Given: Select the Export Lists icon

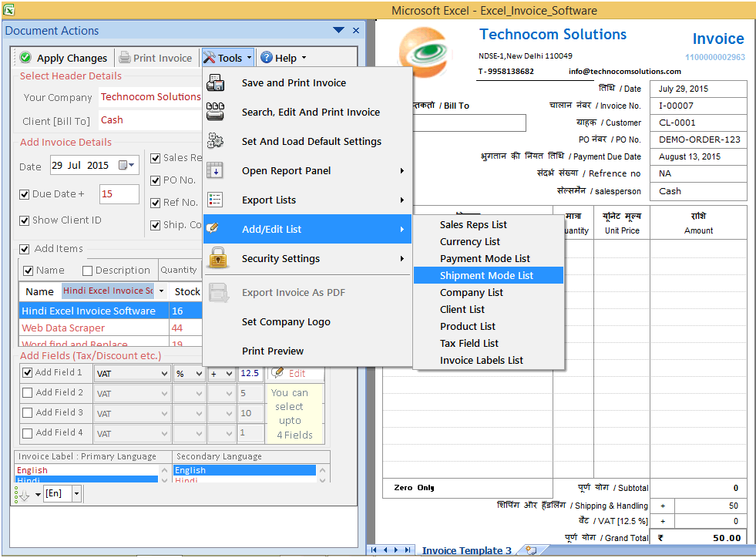Looking at the screenshot, I should coord(217,200).
